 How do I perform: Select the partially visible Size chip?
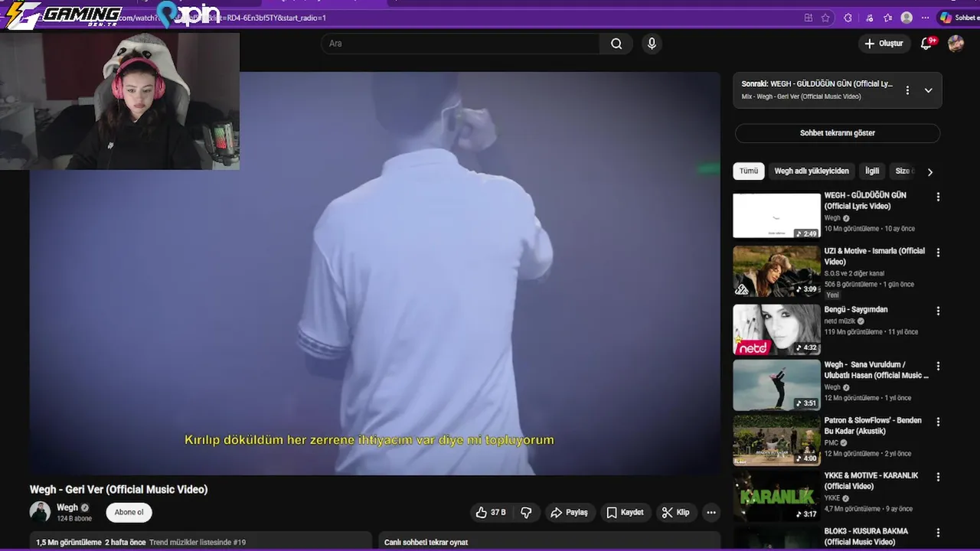pos(903,171)
